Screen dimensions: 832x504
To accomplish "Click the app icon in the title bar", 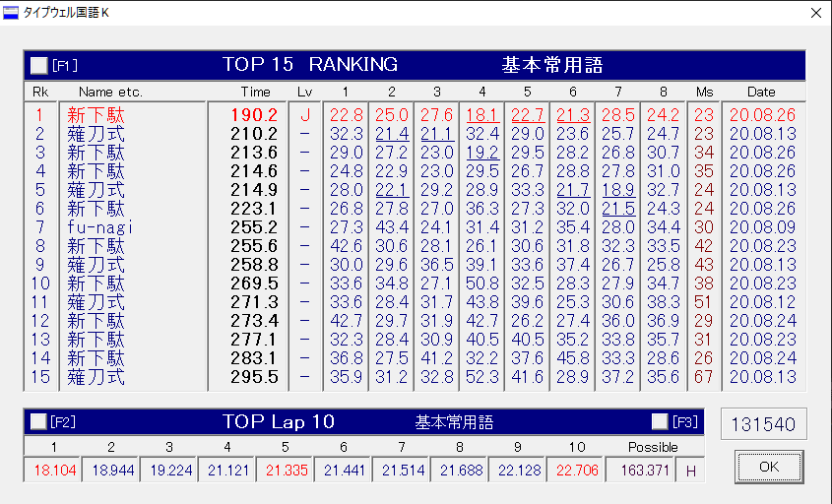I will [x=11, y=13].
